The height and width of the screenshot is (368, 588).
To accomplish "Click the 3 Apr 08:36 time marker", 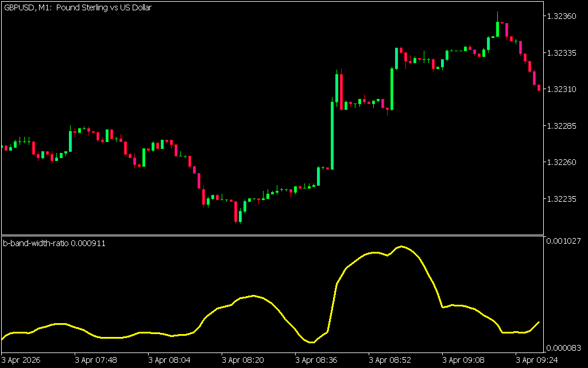I will point(316,360).
